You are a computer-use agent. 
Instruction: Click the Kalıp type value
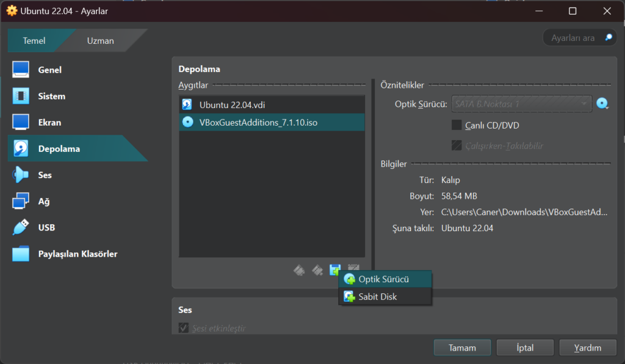450,180
